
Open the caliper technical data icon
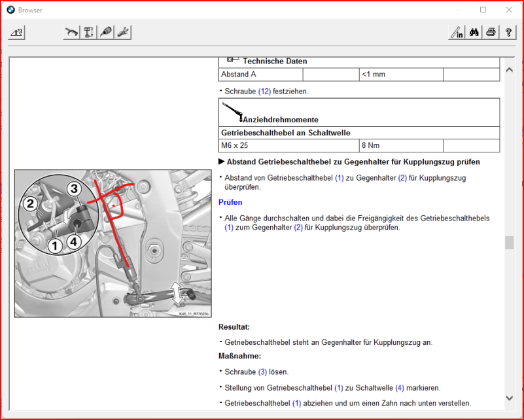(x=89, y=32)
